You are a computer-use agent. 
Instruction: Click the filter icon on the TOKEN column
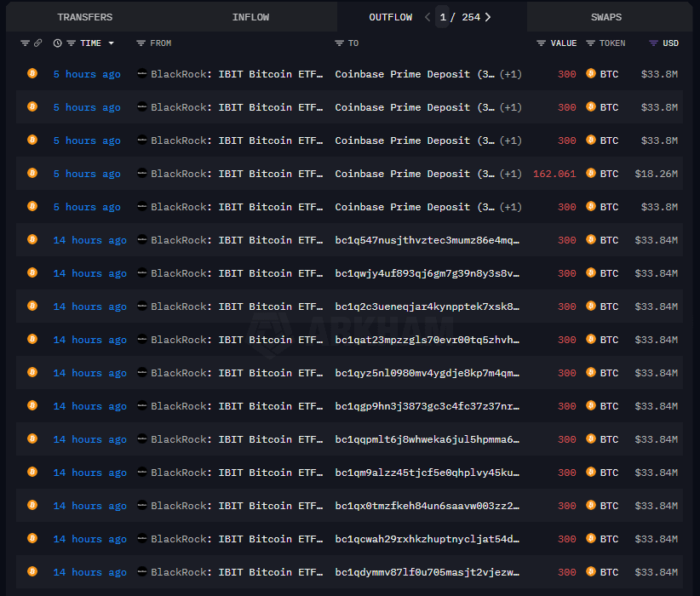coord(590,43)
